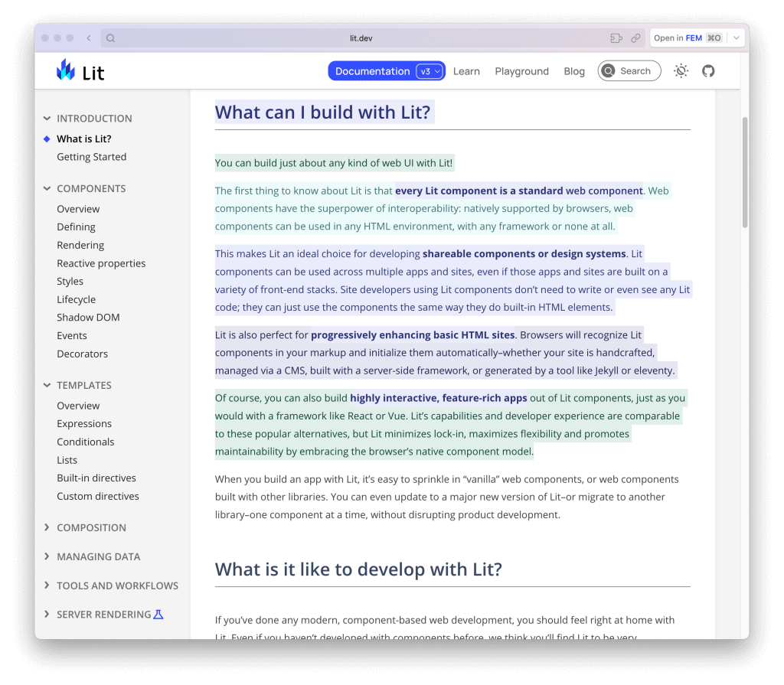This screenshot has height=685, width=784.
Task: Click the Lit flame logo
Action: [x=66, y=70]
